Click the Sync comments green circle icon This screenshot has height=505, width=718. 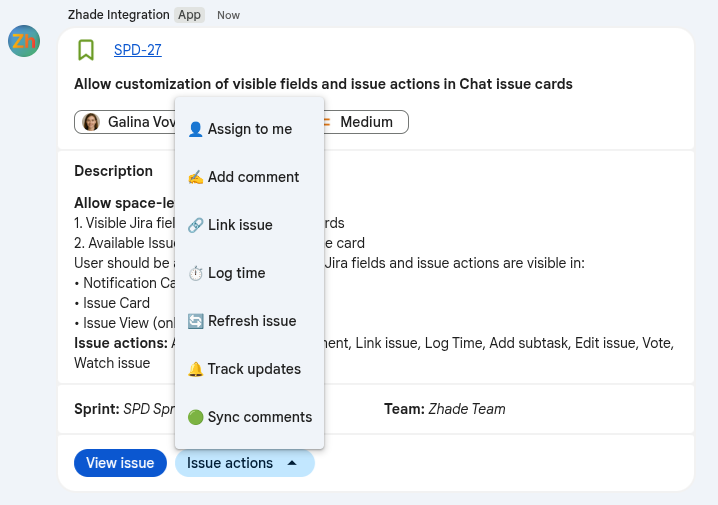coord(196,417)
